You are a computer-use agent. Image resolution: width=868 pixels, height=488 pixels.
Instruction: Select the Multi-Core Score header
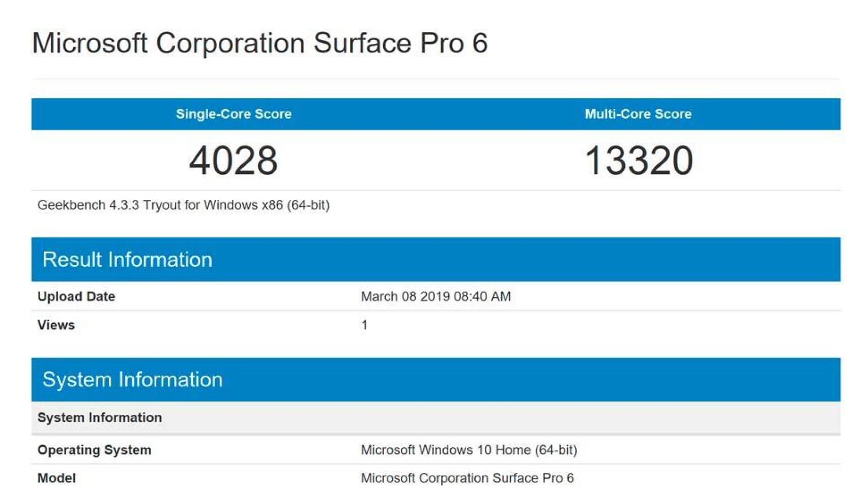[639, 114]
